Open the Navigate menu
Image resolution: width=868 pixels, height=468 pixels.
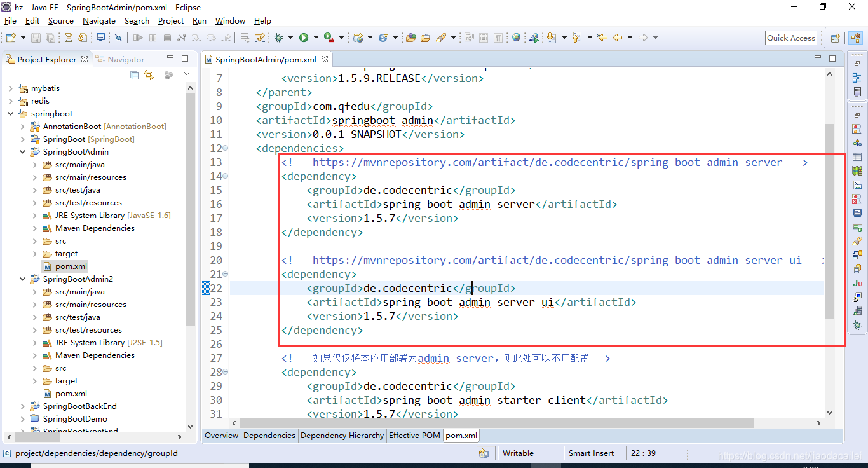click(x=99, y=20)
